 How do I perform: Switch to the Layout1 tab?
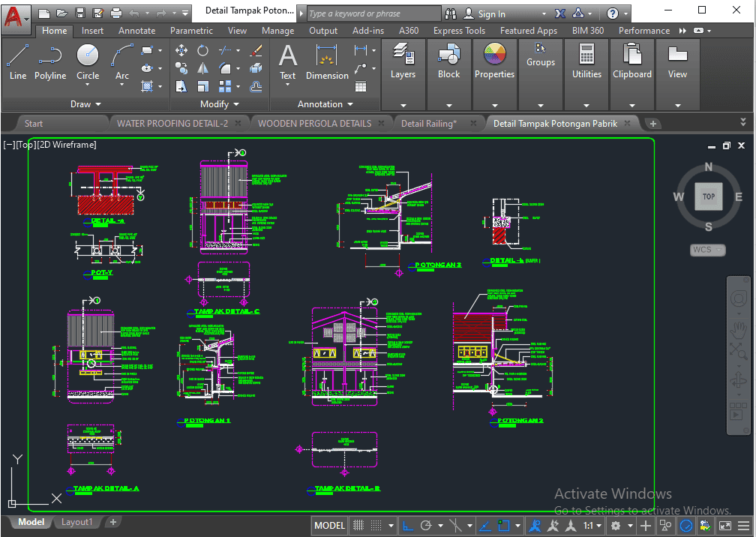76,522
